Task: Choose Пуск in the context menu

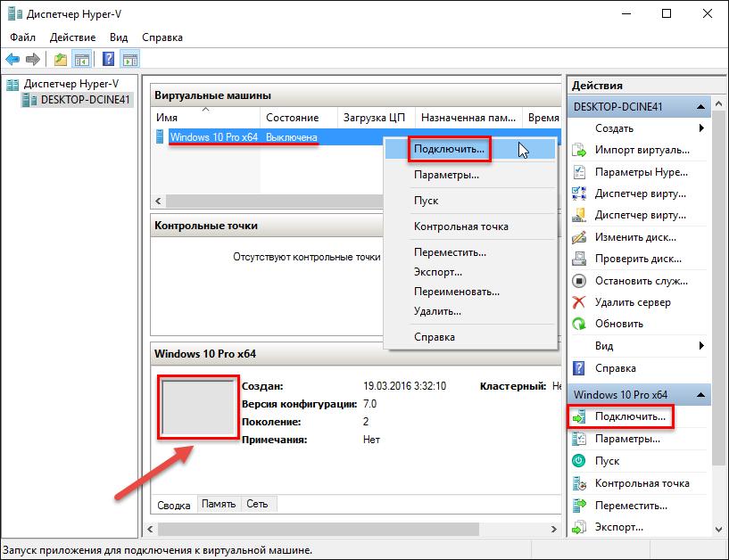Action: tap(470, 201)
